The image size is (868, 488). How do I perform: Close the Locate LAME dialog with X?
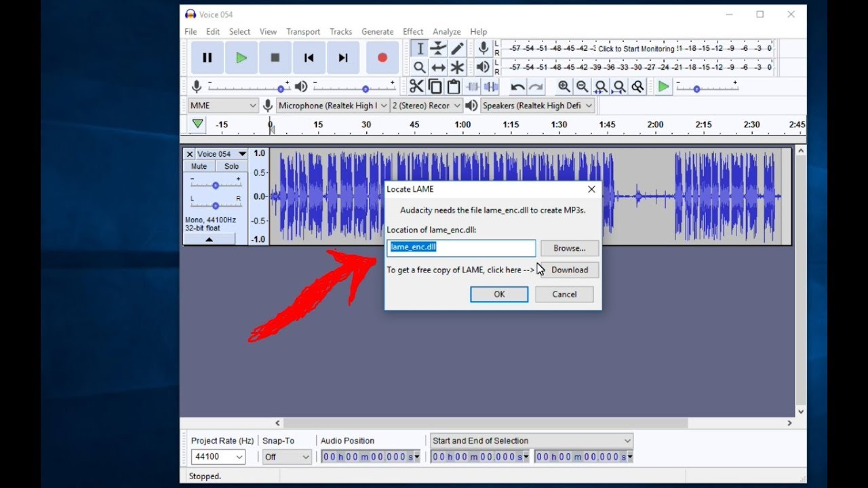click(x=591, y=189)
